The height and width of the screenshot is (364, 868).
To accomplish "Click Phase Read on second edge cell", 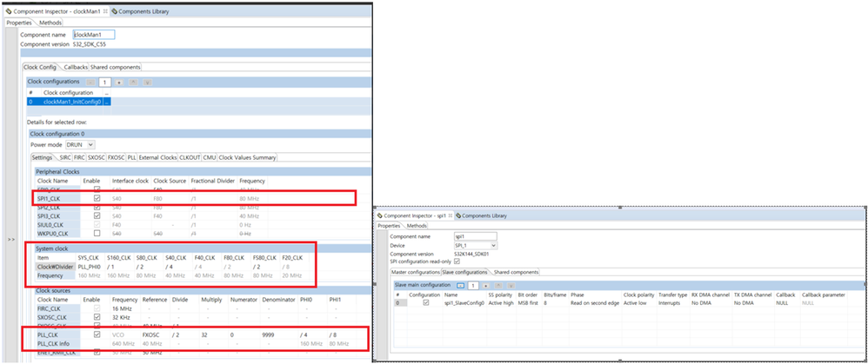I will [x=594, y=302].
